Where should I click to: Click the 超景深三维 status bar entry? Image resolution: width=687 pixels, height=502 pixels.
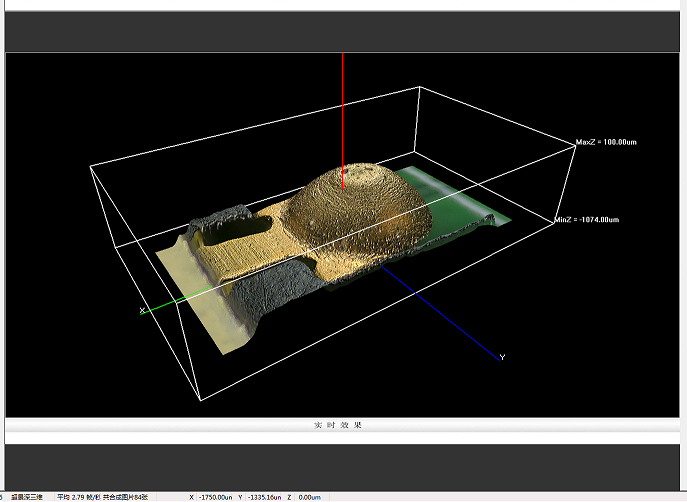[x=27, y=497]
